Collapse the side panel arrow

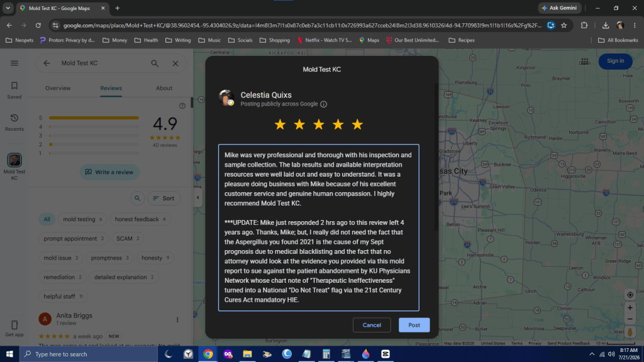(x=197, y=198)
